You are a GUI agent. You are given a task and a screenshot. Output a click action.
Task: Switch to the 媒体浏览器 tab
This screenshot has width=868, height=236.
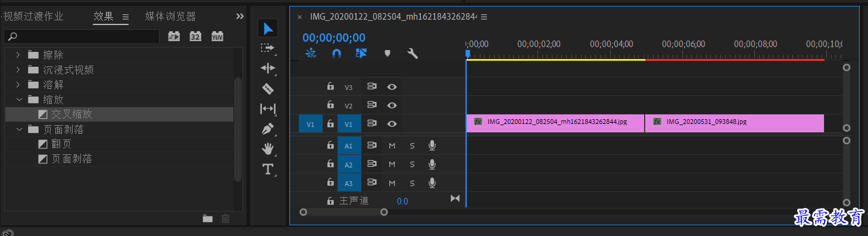tap(170, 17)
